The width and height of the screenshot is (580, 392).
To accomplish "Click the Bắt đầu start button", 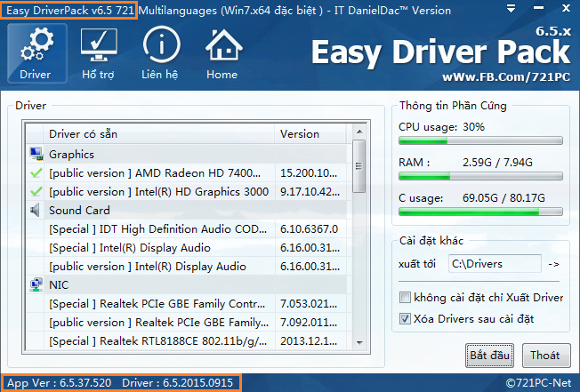I will 489,356.
